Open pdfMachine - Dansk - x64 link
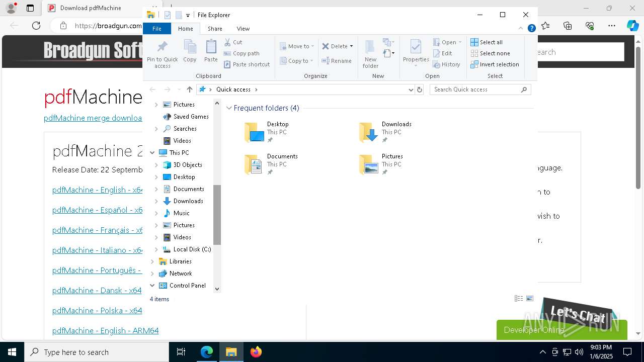The width and height of the screenshot is (644, 362). tap(97, 290)
